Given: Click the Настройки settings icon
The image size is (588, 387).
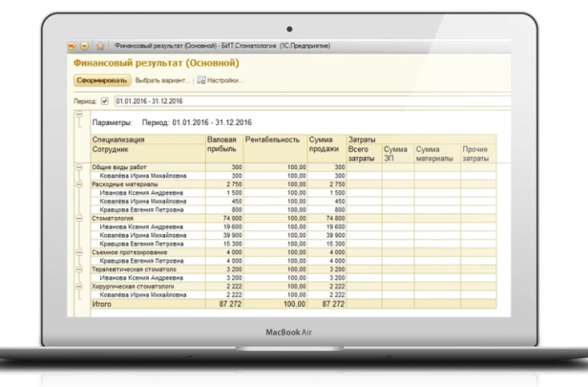Looking at the screenshot, I should click(200, 80).
